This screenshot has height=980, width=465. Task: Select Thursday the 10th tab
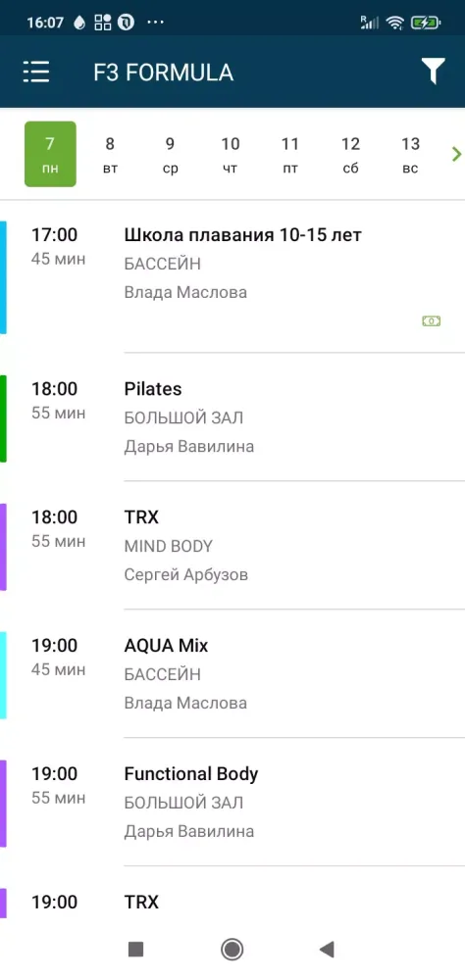231,154
